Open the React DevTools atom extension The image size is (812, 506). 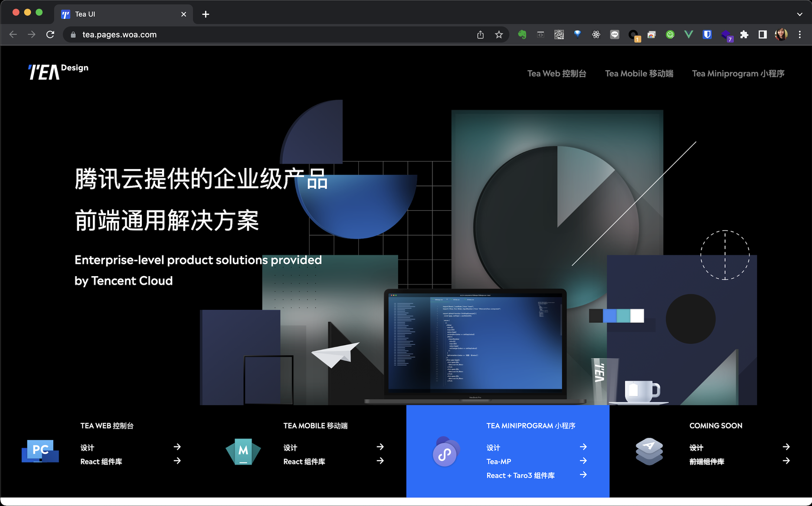596,35
